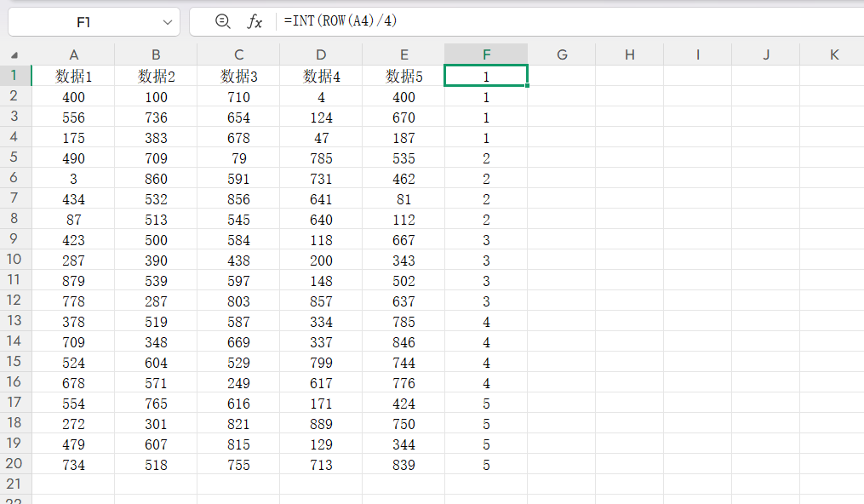
Task: Select row 20 header
Action: [x=14, y=464]
